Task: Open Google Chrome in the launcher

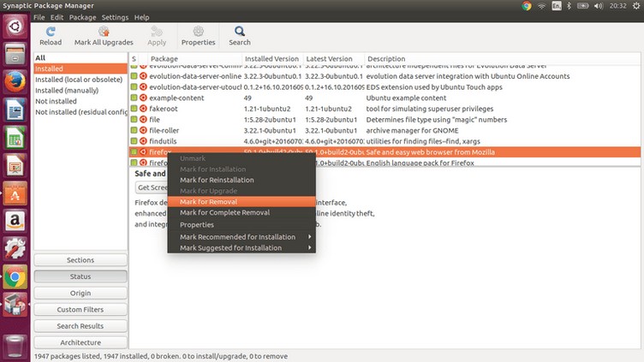Action: pyautogui.click(x=15, y=277)
